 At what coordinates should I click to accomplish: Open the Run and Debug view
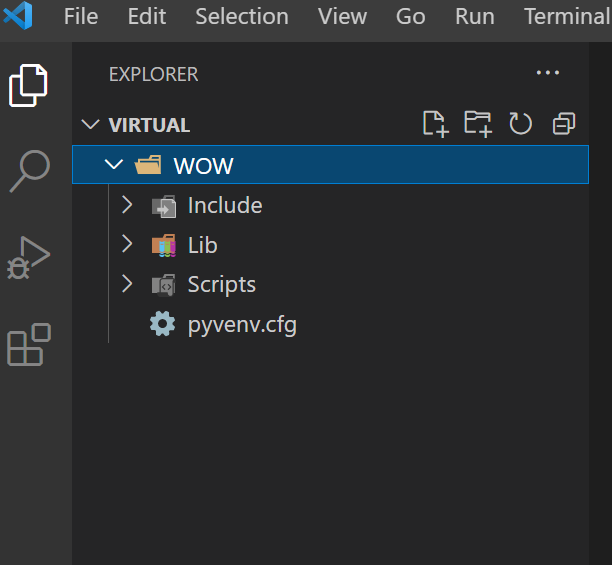[x=28, y=258]
